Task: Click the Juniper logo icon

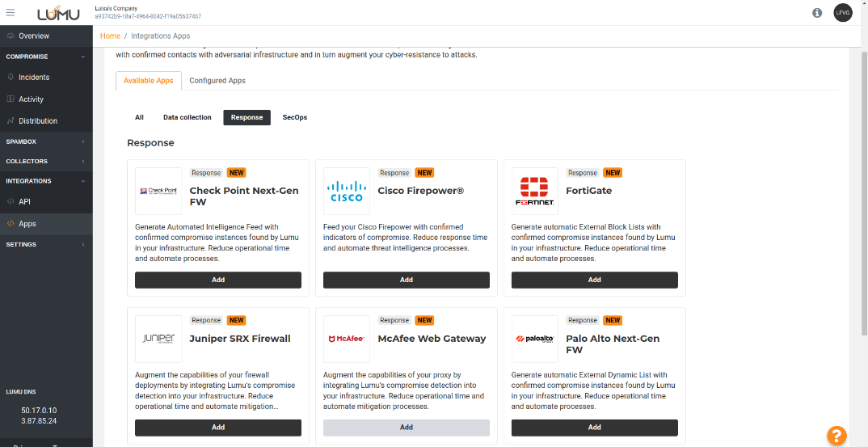Action: pyautogui.click(x=158, y=339)
